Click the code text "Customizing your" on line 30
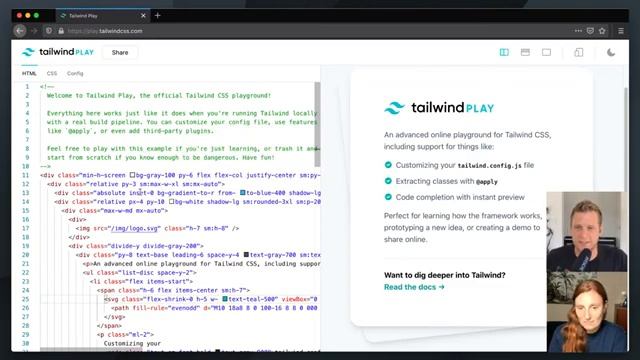The height and width of the screenshot is (360, 640). (x=132, y=343)
